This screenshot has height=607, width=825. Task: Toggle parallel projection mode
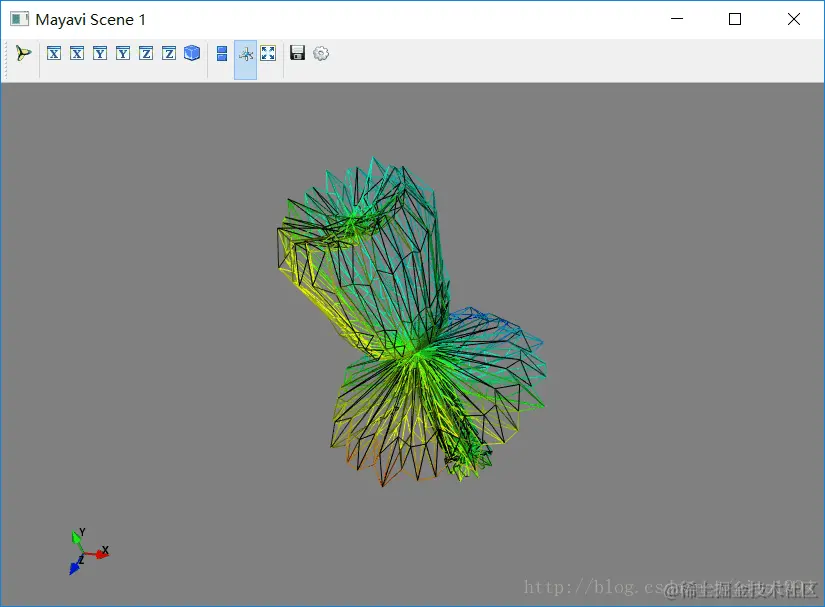point(222,53)
